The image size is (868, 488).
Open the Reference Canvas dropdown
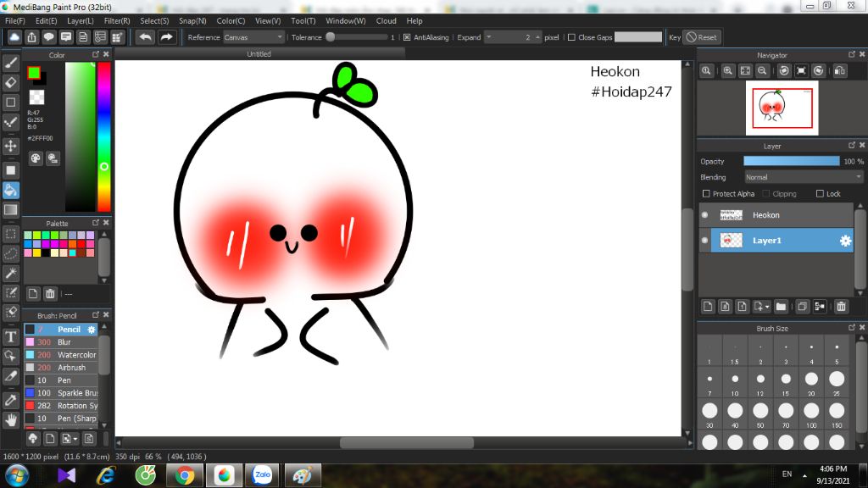(253, 37)
